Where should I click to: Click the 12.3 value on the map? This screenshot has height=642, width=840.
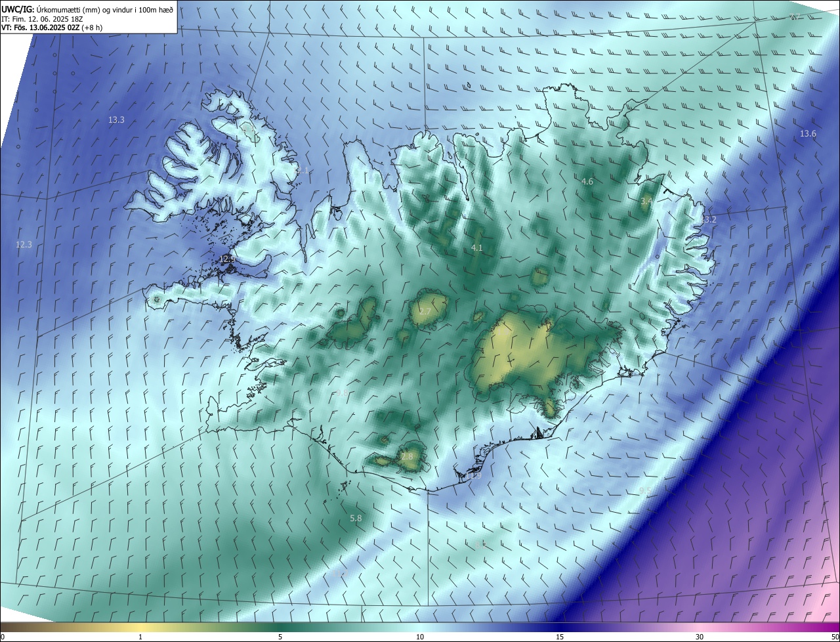tap(24, 244)
